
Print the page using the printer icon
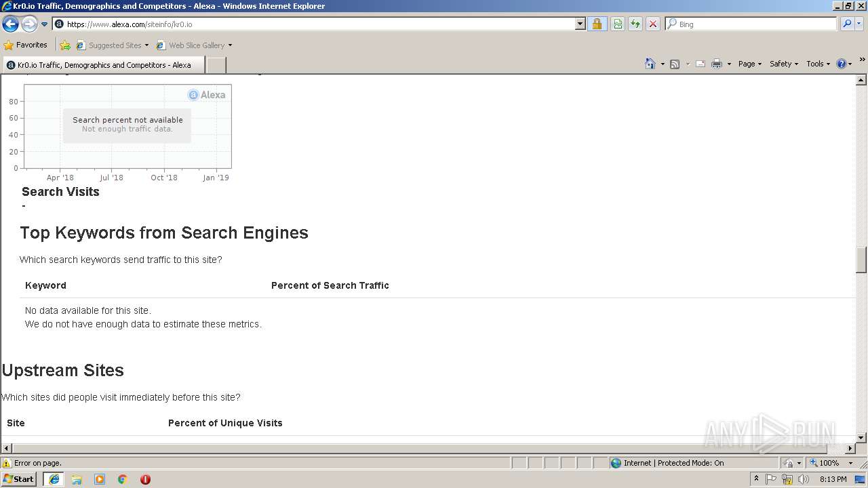click(717, 64)
